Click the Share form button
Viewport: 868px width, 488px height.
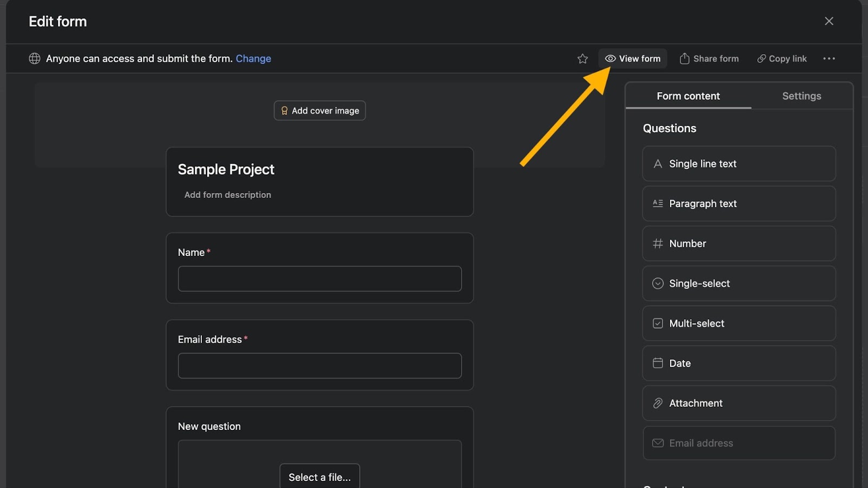pyautogui.click(x=709, y=59)
